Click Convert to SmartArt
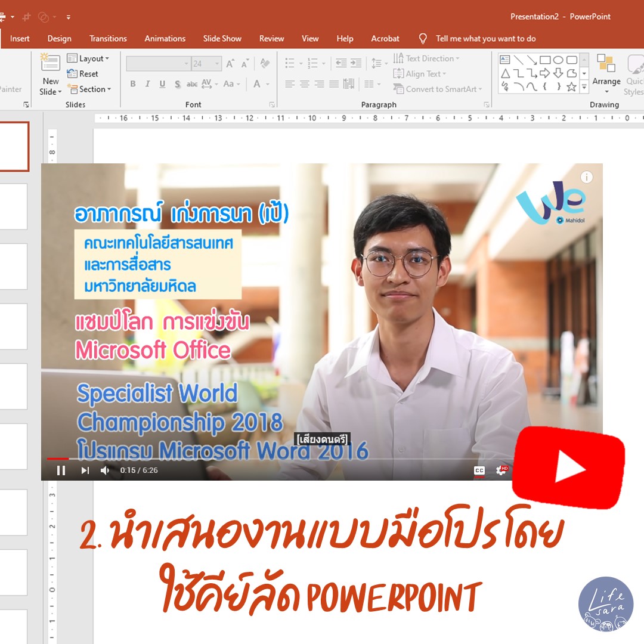This screenshot has height=644, width=644. pyautogui.click(x=438, y=89)
